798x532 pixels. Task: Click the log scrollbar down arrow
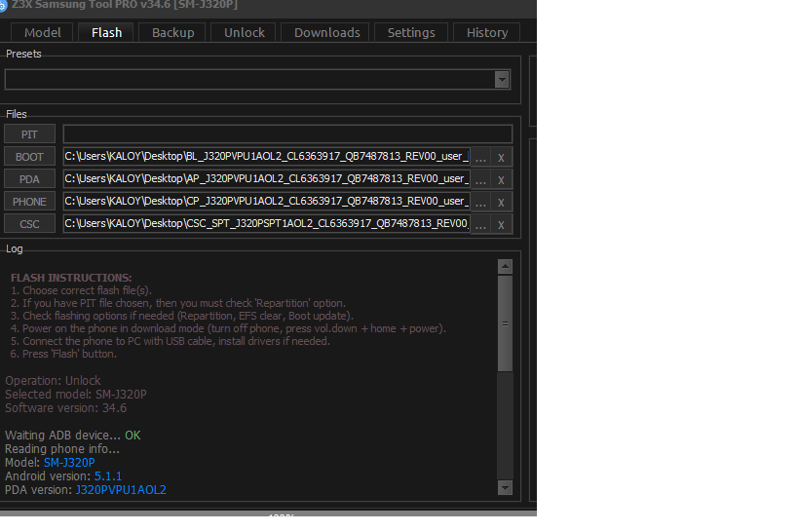tap(505, 488)
